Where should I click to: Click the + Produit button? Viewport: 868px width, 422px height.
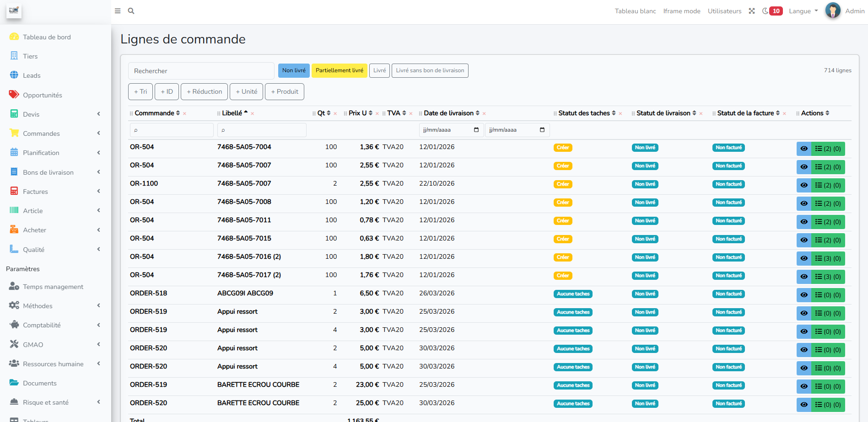pos(285,91)
